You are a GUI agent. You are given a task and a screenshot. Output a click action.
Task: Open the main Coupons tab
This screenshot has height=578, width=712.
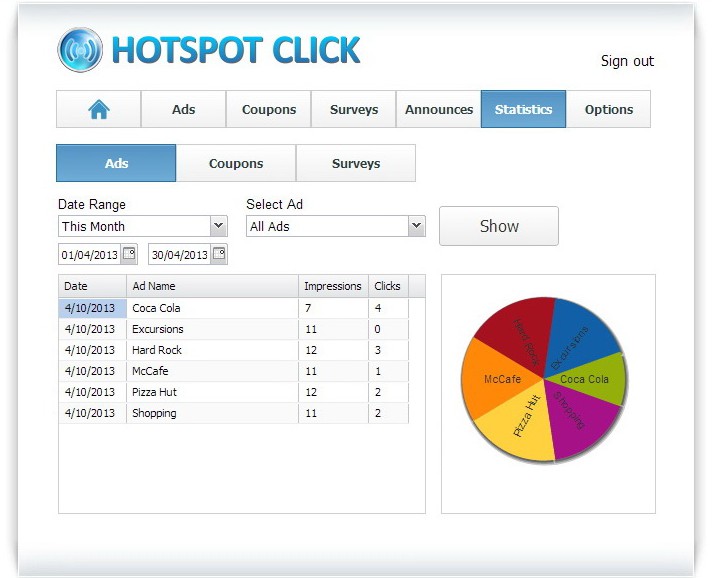click(268, 109)
